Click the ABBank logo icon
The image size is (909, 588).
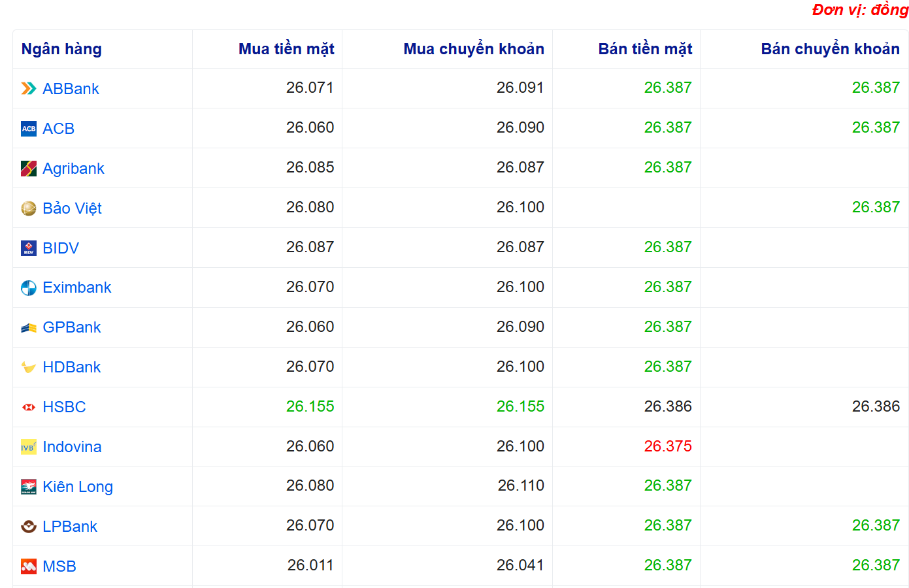(x=28, y=89)
